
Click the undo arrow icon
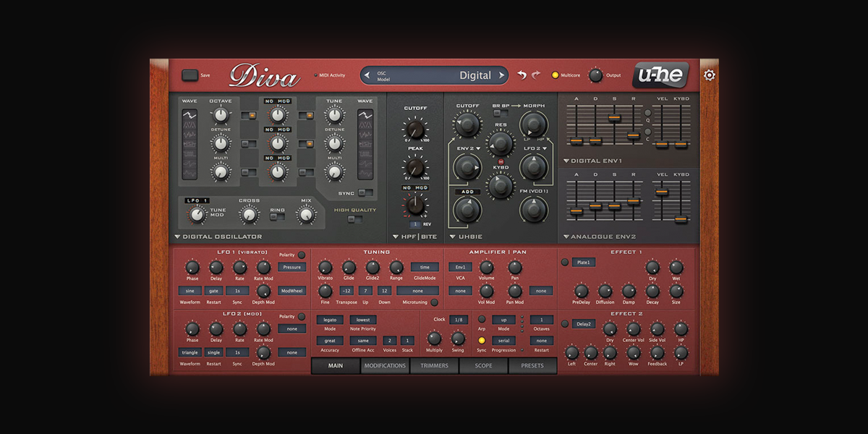tap(522, 75)
